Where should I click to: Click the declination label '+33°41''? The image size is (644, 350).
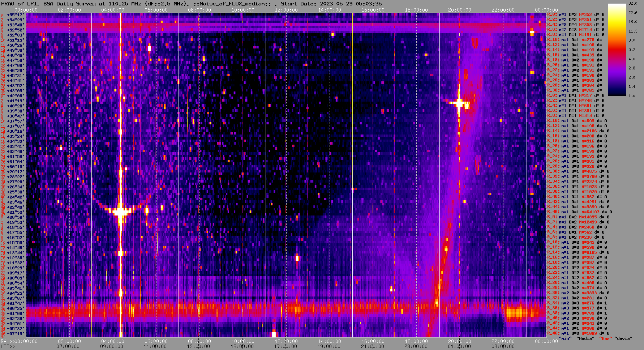[16, 146]
